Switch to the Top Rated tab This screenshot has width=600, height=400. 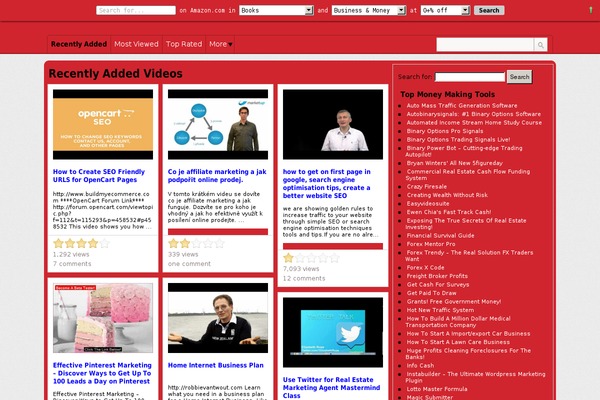pos(184,44)
